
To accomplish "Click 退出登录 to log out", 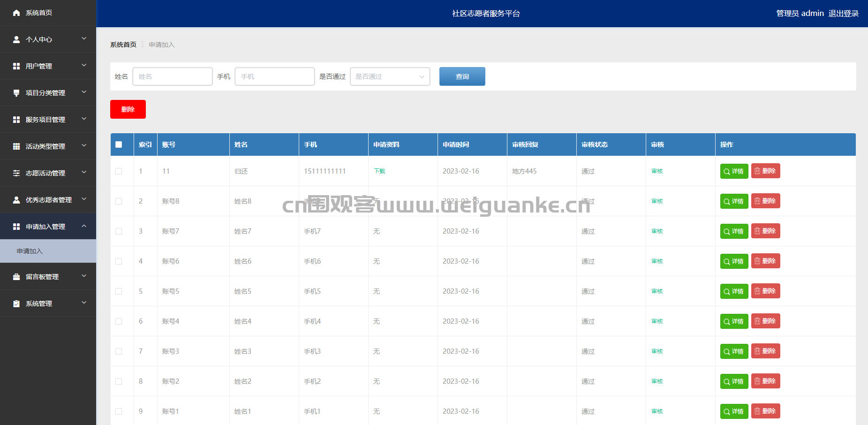I will [843, 13].
